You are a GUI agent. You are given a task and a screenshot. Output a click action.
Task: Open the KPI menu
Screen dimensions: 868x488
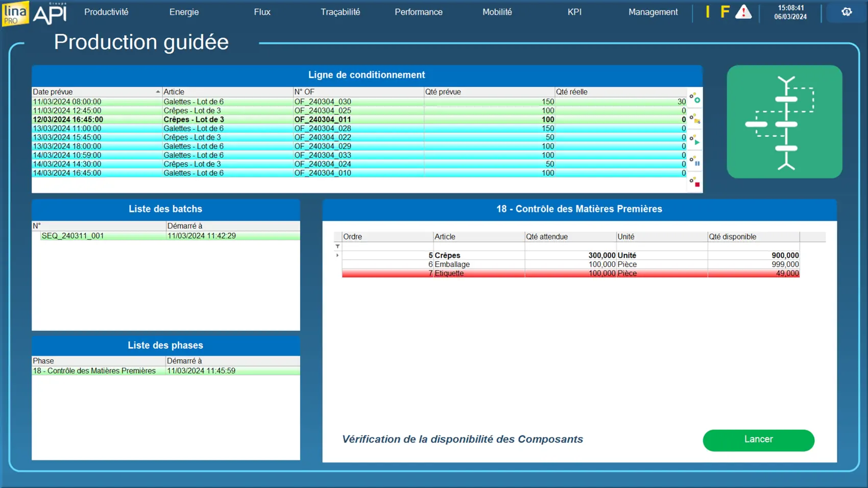574,12
